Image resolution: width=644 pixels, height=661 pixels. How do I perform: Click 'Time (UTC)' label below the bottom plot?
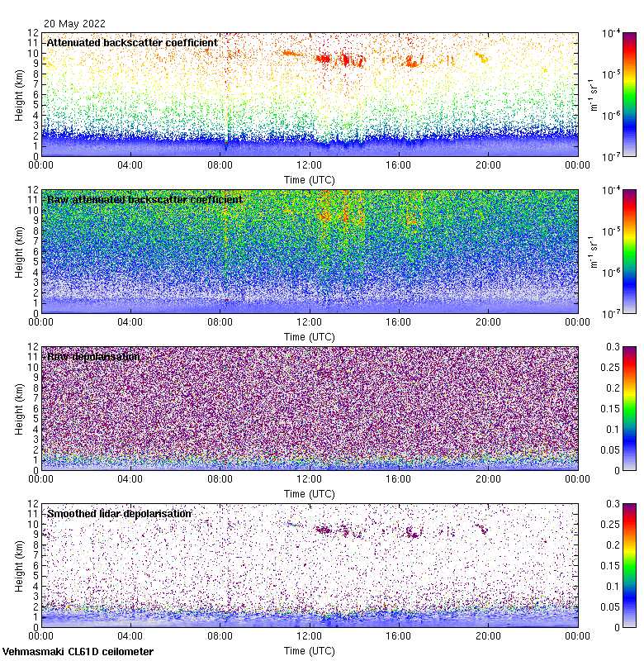coord(309,650)
